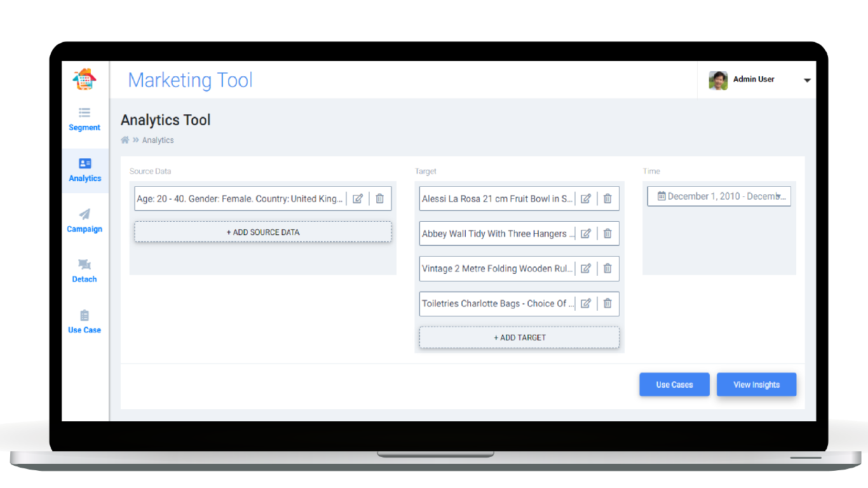This screenshot has height=488, width=868.
Task: Open the Use Case clipboard icon
Action: 85,315
